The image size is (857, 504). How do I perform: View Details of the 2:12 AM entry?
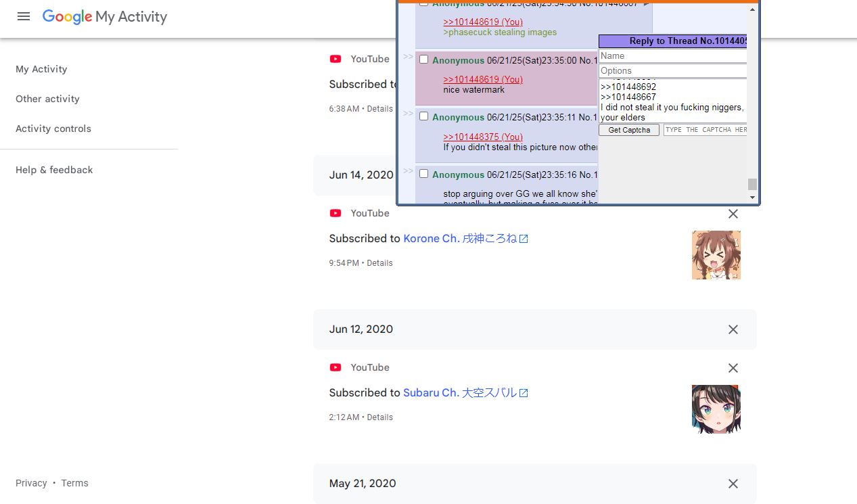[x=379, y=417]
